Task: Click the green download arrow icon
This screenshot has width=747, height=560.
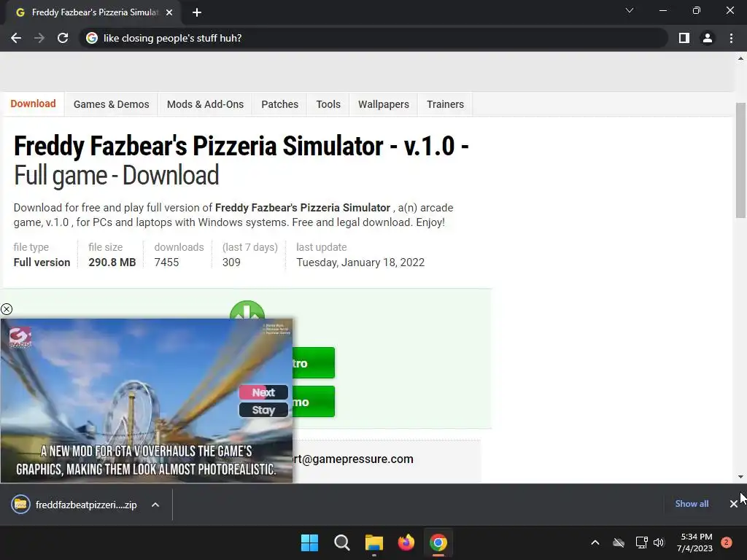Action: click(x=247, y=310)
